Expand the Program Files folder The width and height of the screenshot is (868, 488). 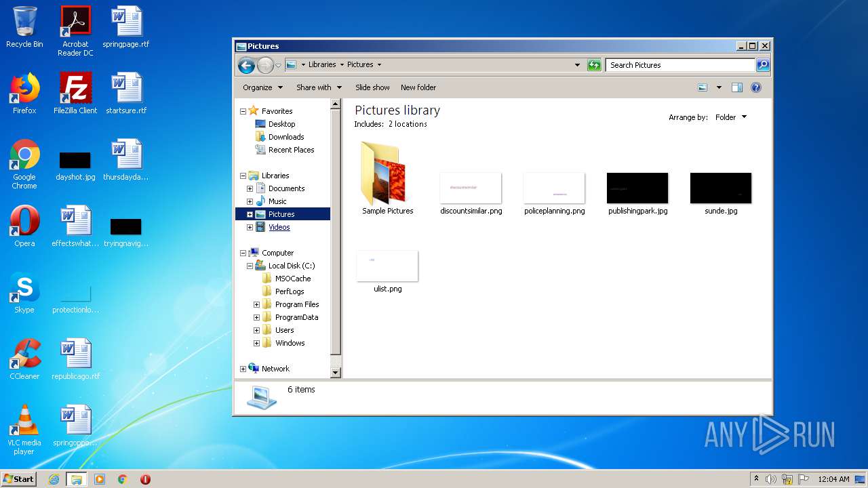pyautogui.click(x=256, y=304)
